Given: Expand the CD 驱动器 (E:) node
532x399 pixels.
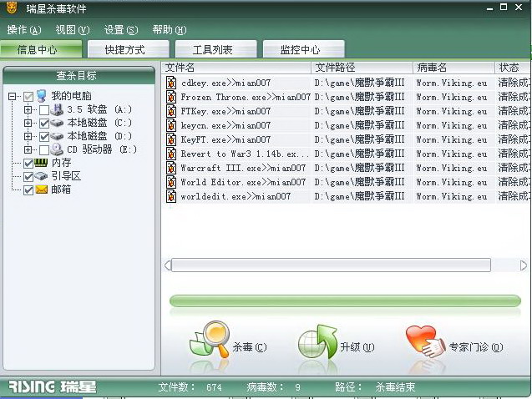Looking at the screenshot, I should [28, 149].
